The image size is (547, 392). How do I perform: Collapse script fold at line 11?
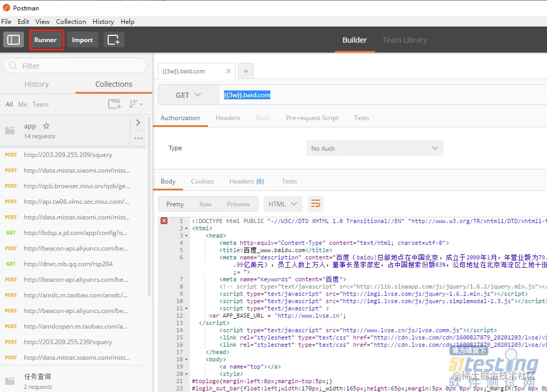pos(186,309)
